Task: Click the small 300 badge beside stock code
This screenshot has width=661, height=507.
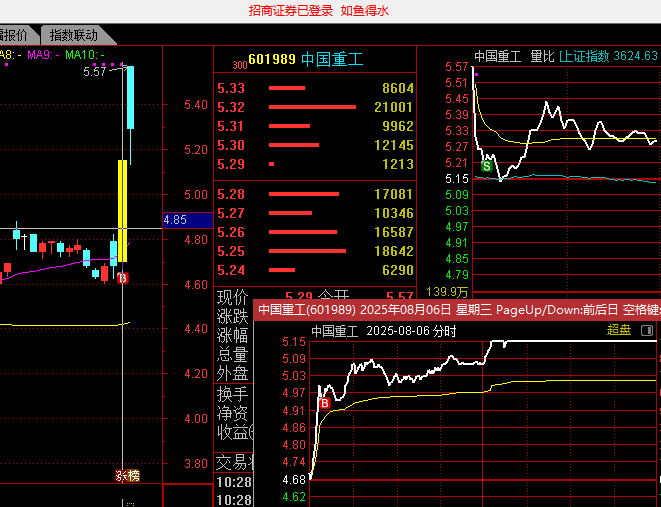Action: tap(240, 65)
